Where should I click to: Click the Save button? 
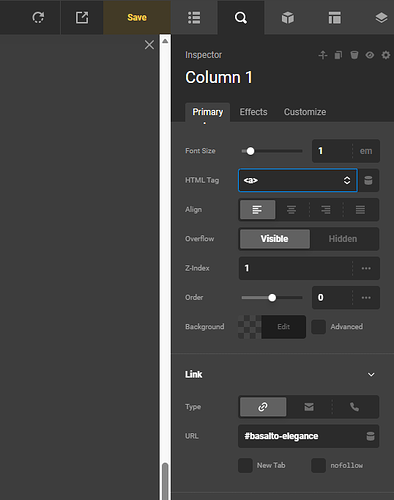tap(137, 17)
